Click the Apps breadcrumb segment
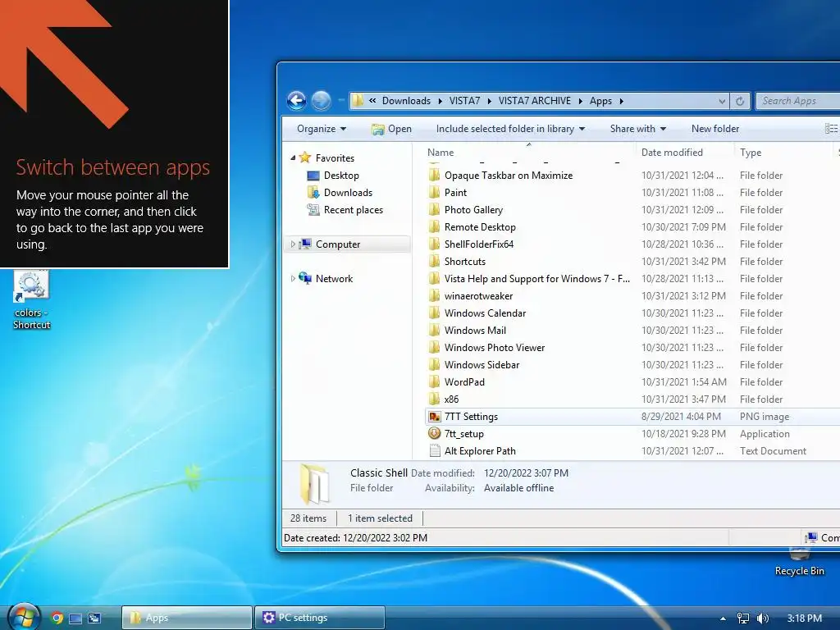 point(600,101)
